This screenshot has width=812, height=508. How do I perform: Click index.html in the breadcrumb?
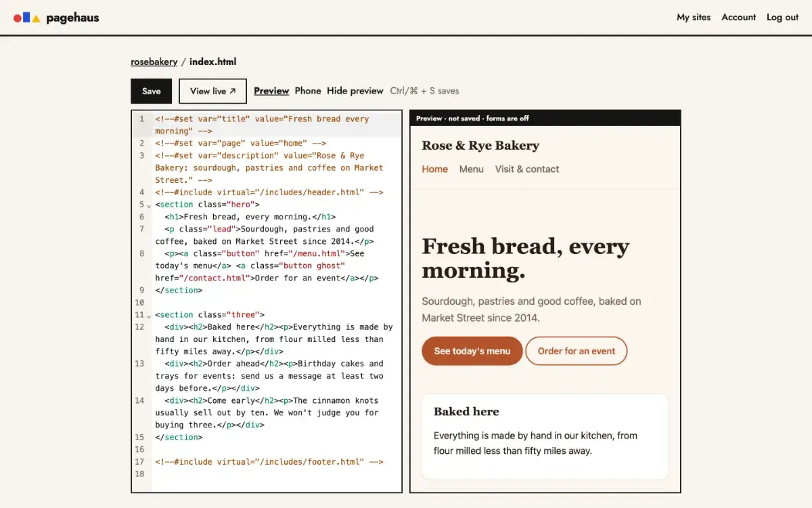pos(213,62)
